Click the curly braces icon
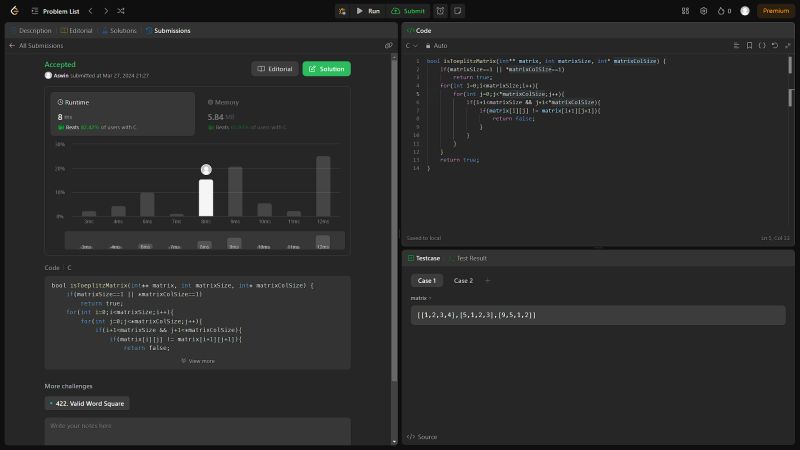 (762, 45)
